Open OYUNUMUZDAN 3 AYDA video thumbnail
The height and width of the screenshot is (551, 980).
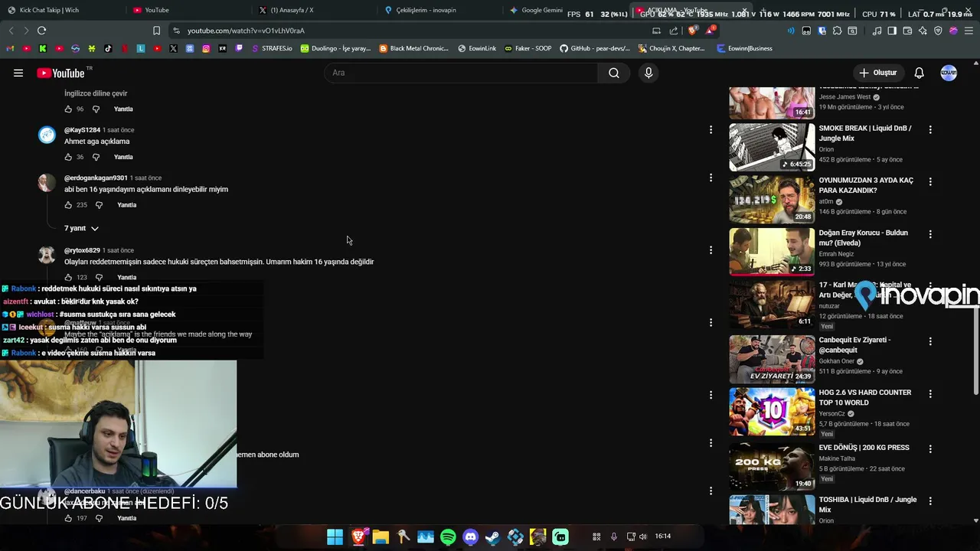772,199
